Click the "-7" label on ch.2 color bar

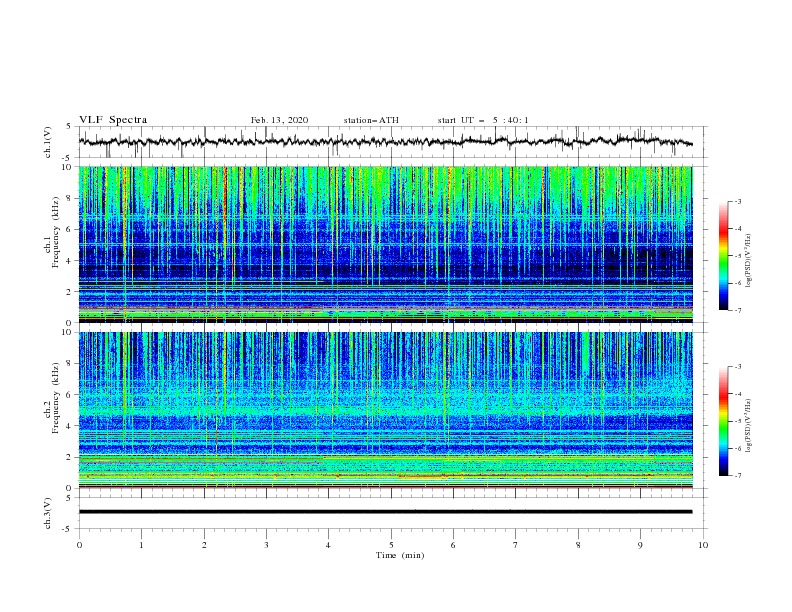[x=738, y=475]
